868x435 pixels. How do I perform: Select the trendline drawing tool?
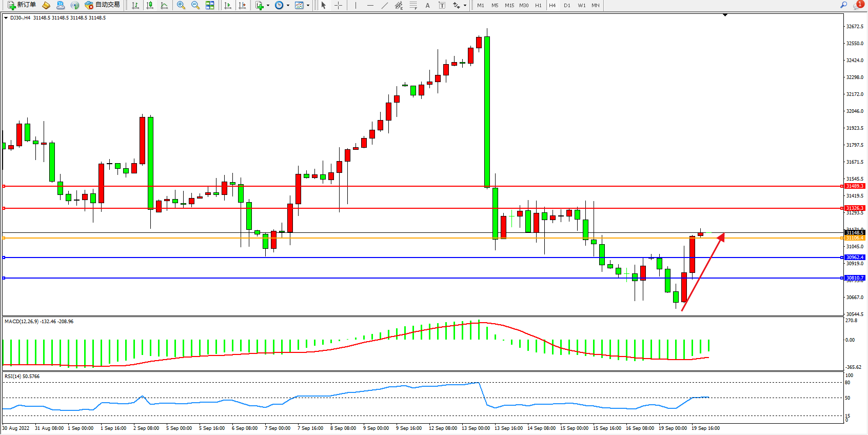click(385, 5)
